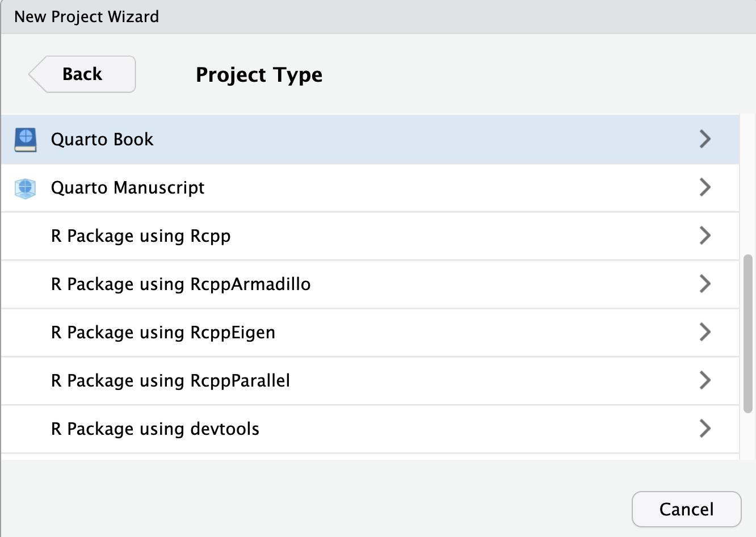Click the Quarto Manuscript icon
Image resolution: width=756 pixels, height=537 pixels.
(26, 188)
